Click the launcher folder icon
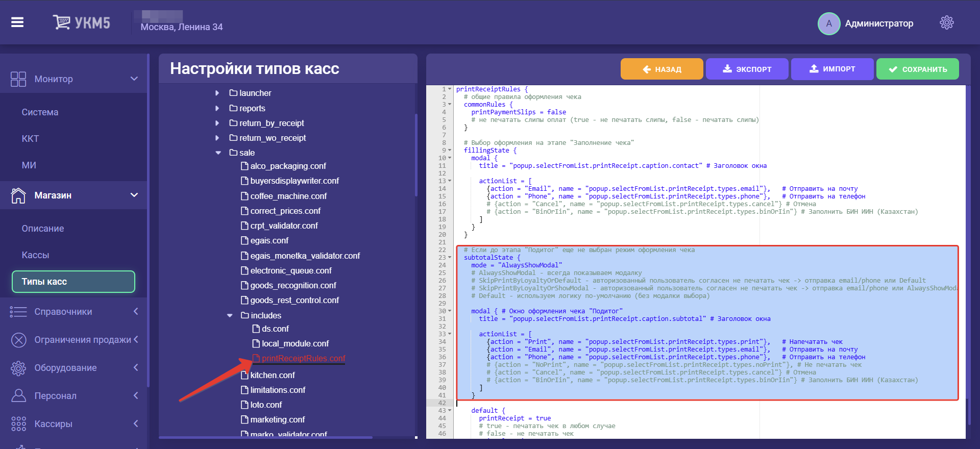The height and width of the screenshot is (449, 980). (233, 93)
